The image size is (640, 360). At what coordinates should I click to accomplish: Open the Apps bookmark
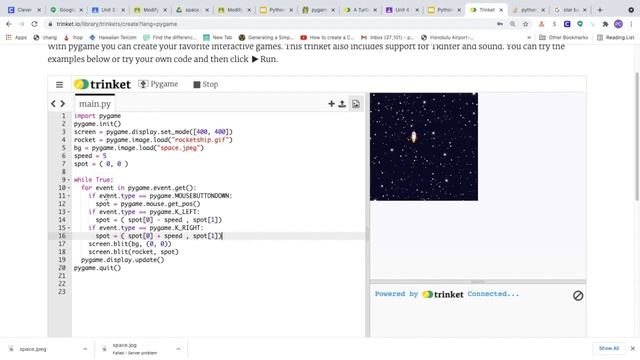pos(16,38)
